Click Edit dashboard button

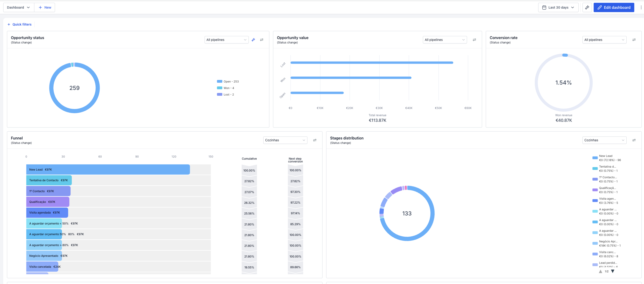click(614, 8)
